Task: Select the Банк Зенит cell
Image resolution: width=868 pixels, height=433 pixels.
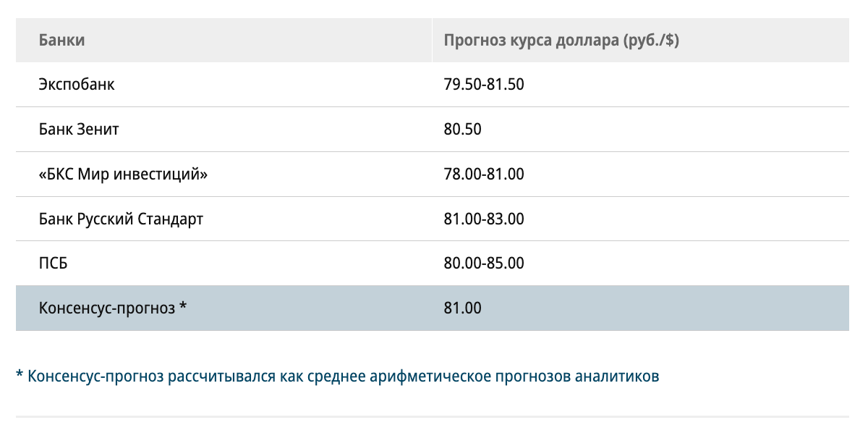Action: pyautogui.click(x=79, y=130)
